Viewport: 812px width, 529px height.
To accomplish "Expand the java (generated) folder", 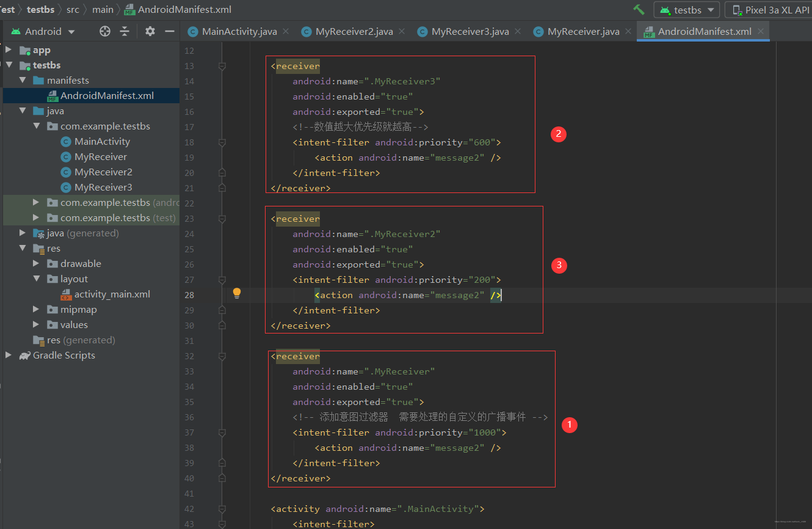I will coord(23,233).
